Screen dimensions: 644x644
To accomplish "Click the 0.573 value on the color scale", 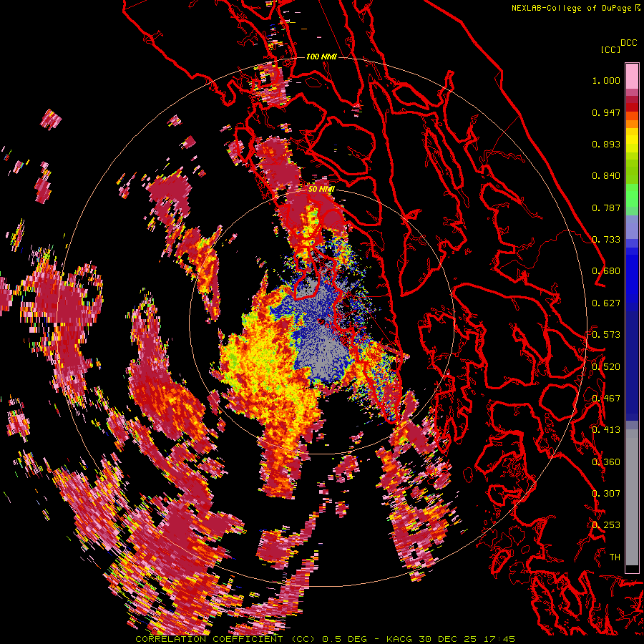I will click(x=606, y=335).
